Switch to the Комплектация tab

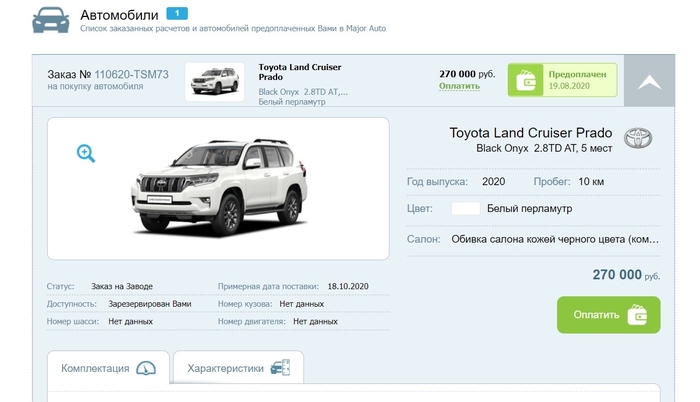[x=95, y=368]
